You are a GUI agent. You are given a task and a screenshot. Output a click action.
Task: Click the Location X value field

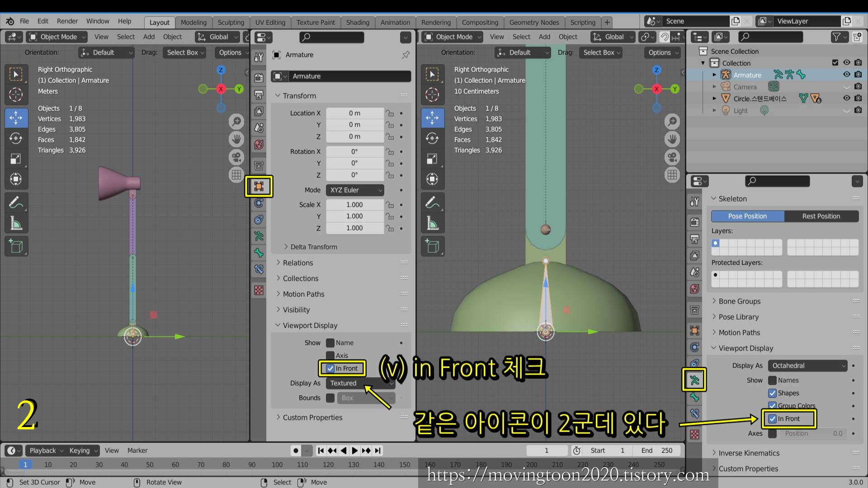click(x=355, y=113)
